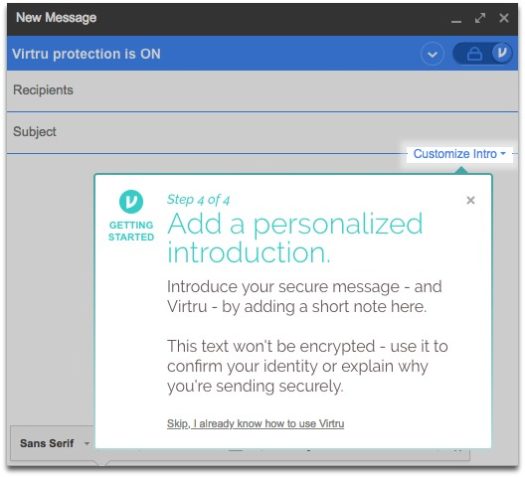Dismiss the Getting Started tooltip
Viewport: 525px width, 477px height.
pyautogui.click(x=470, y=200)
